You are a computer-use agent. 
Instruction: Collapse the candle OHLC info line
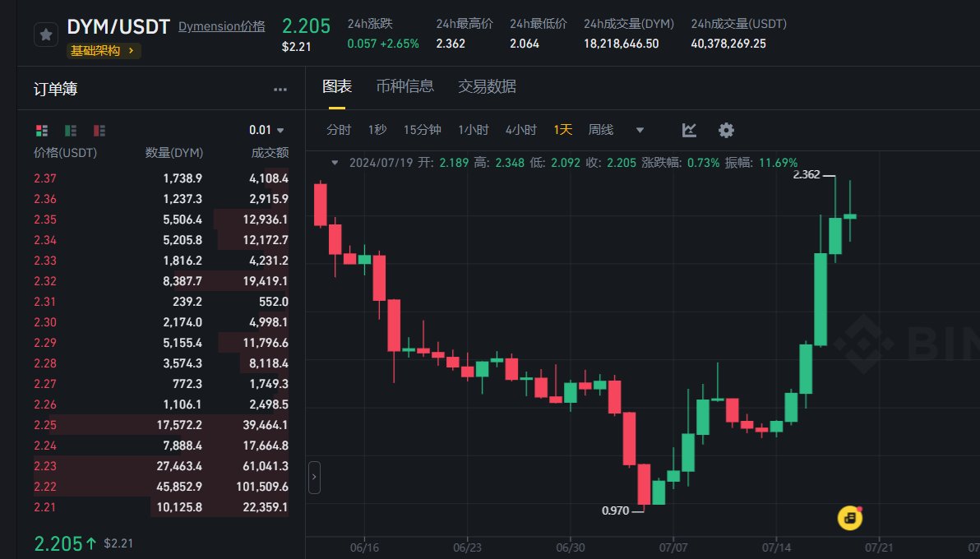pos(335,163)
